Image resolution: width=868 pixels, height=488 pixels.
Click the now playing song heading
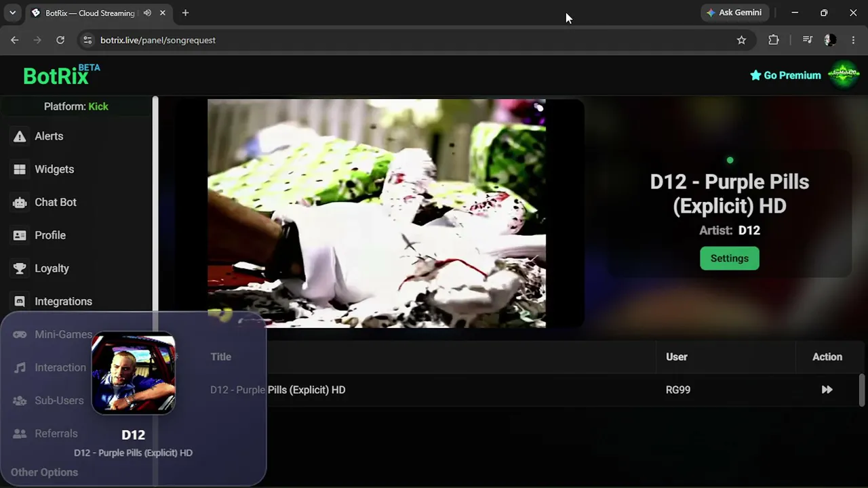pyautogui.click(x=730, y=194)
